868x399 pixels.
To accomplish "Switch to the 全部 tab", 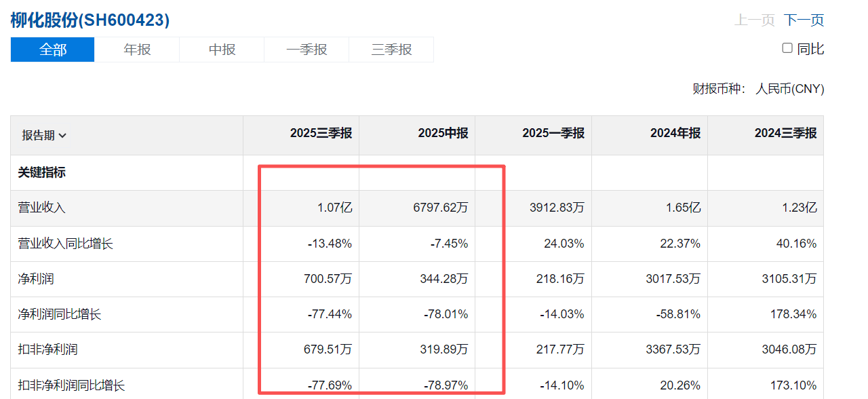I will pyautogui.click(x=52, y=50).
